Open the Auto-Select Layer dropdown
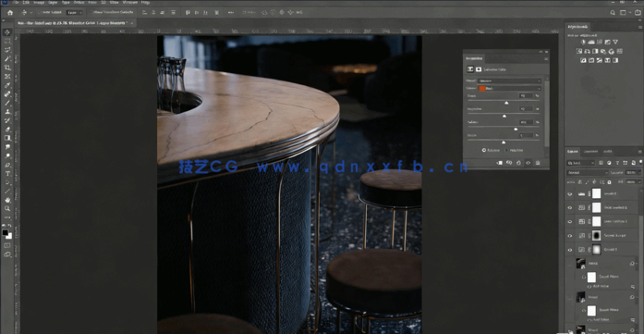 75,13
